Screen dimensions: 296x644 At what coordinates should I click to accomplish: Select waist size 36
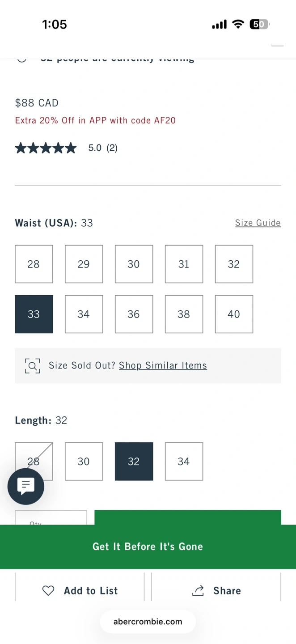pos(134,314)
